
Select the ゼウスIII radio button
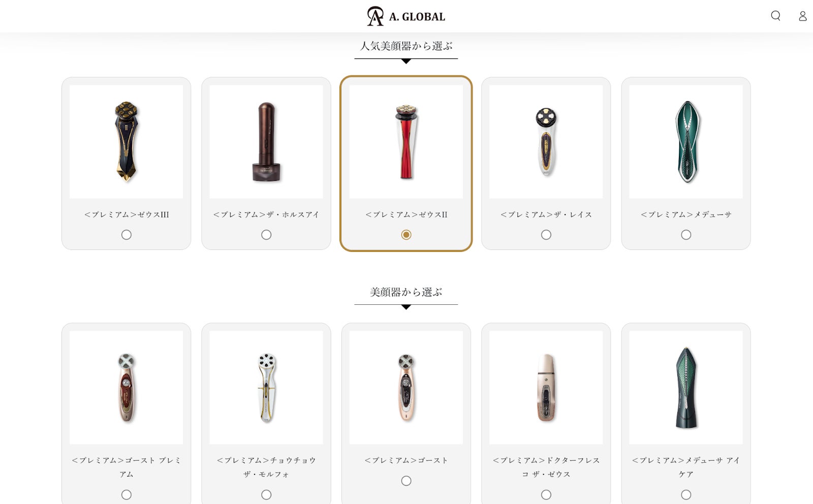pos(127,235)
